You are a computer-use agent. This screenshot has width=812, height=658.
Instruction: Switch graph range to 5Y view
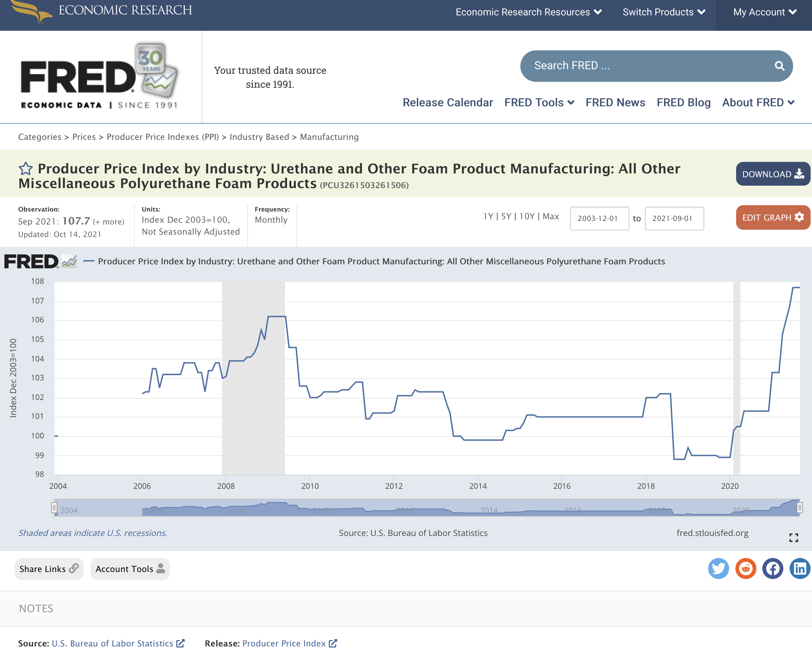tap(506, 216)
